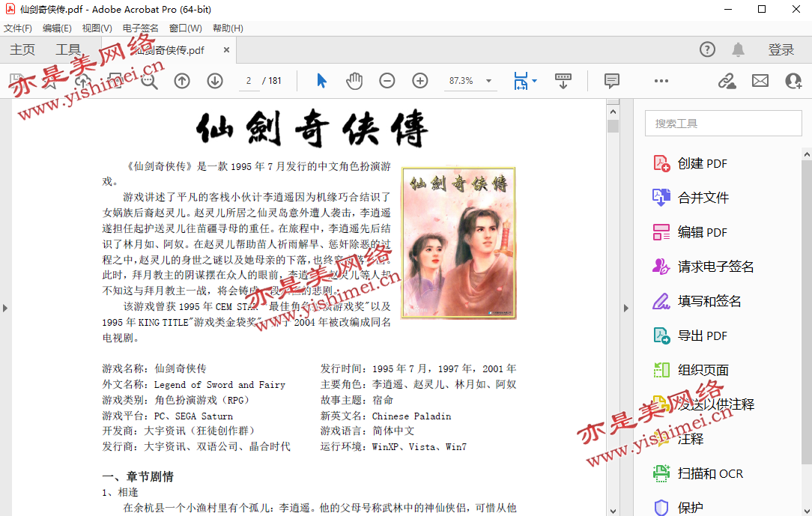The width and height of the screenshot is (812, 516).
Task: Open the find text magnifier icon
Action: 149,81
